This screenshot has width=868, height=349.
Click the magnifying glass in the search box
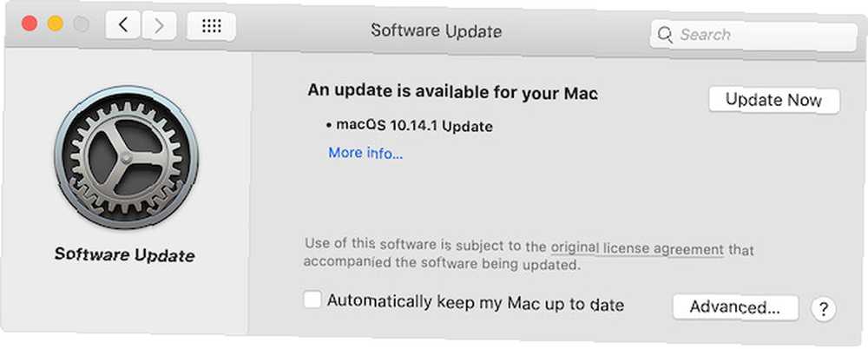point(665,35)
